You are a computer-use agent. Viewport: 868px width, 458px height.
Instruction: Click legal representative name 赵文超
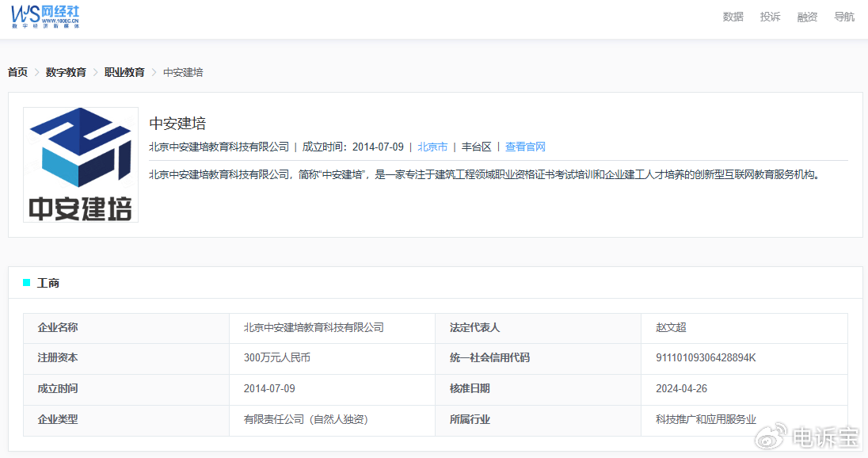pyautogui.click(x=671, y=327)
